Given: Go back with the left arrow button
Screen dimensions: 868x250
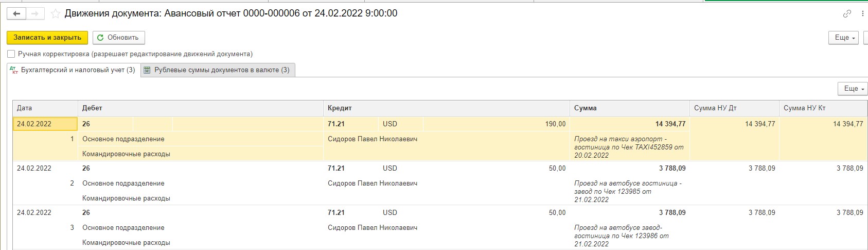Looking at the screenshot, I should [x=16, y=14].
